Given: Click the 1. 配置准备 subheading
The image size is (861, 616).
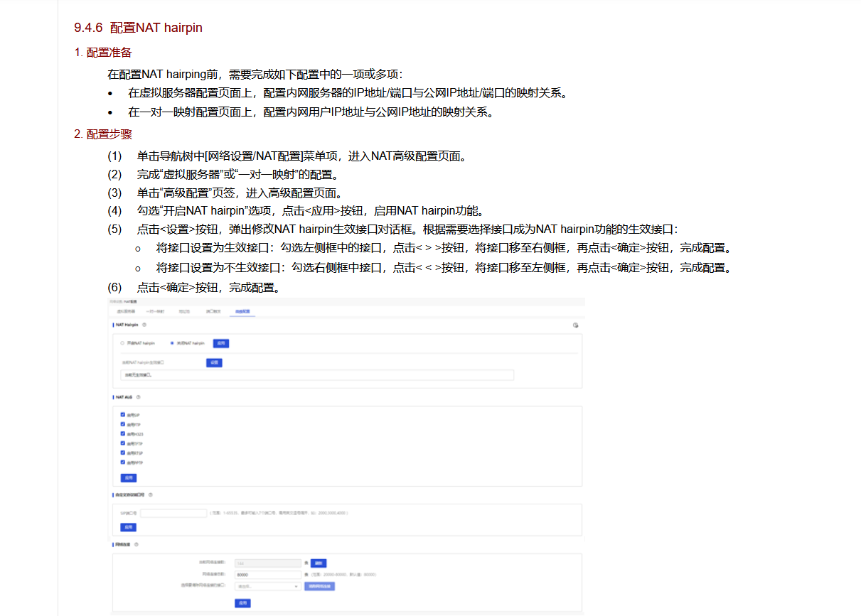Looking at the screenshot, I should coord(102,53).
